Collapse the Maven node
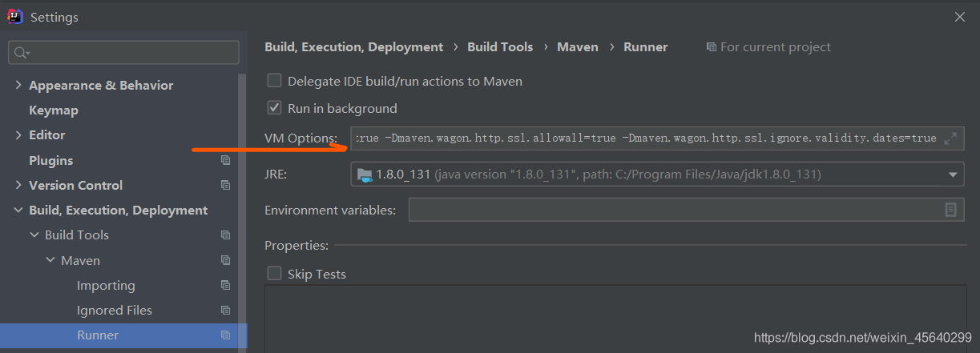 pyautogui.click(x=50, y=260)
